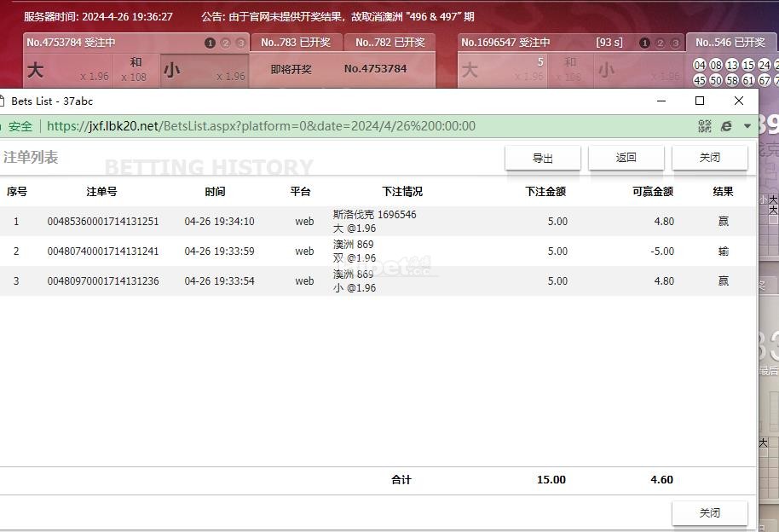Viewport: 779px width, 532px height.
Task: Click the 关闭 button below the totals row
Action: point(709,512)
